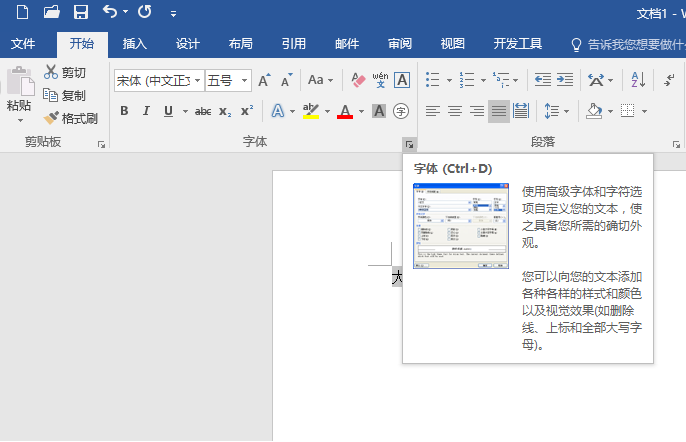Click the 粘贴 paste button

[x=20, y=88]
